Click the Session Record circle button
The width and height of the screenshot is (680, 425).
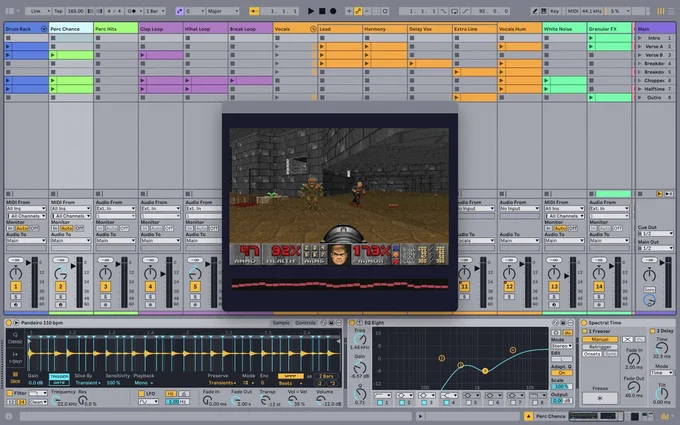(385, 11)
